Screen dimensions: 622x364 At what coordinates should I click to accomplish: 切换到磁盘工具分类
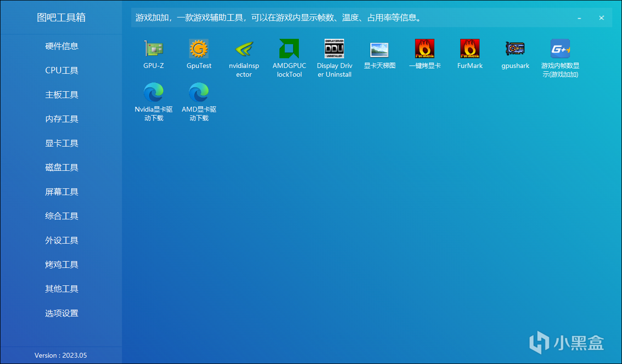coord(61,167)
